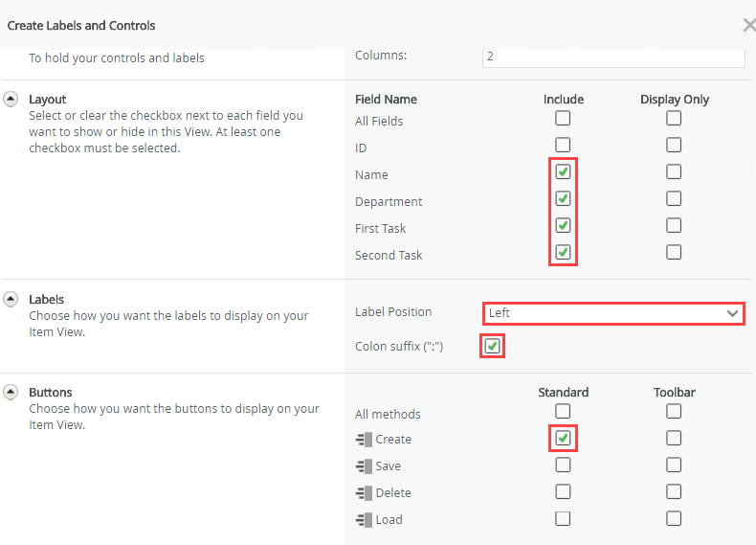The height and width of the screenshot is (545, 756).
Task: Check Standard for Save method
Action: 563,465
